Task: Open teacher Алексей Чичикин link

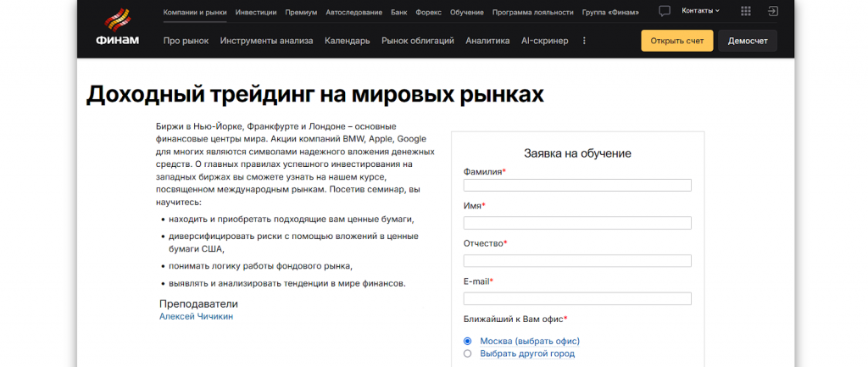Action: click(x=196, y=316)
